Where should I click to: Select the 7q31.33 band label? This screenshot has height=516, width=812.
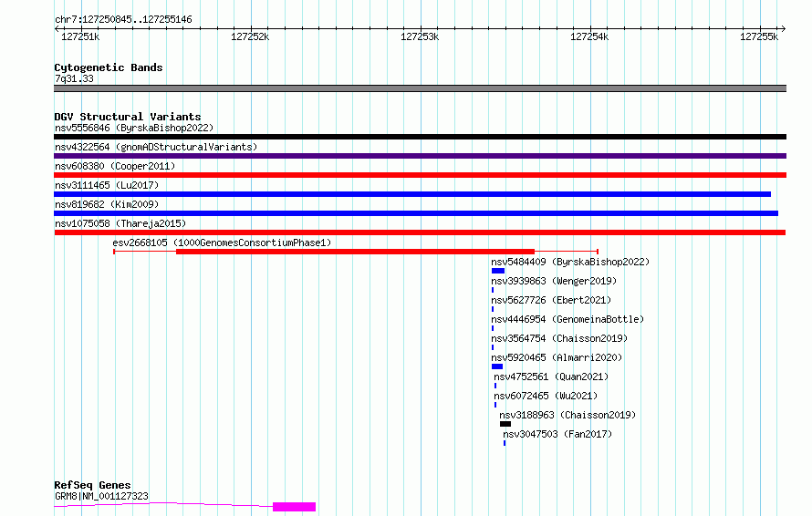pos(74,78)
